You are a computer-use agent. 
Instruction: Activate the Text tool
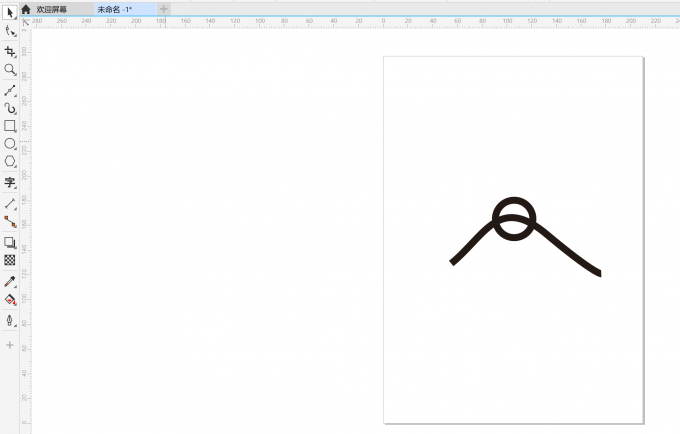pyautogui.click(x=10, y=183)
